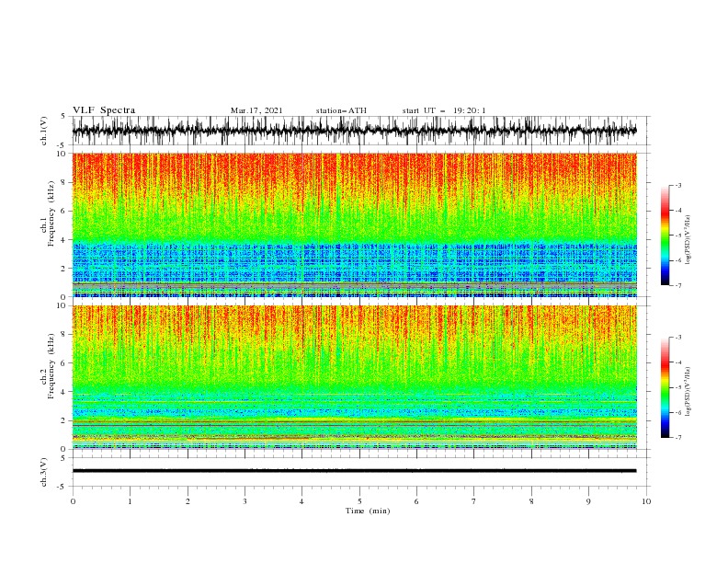
Task: Click the ch.2 frequency axis "2" tick label
Action: (63, 420)
